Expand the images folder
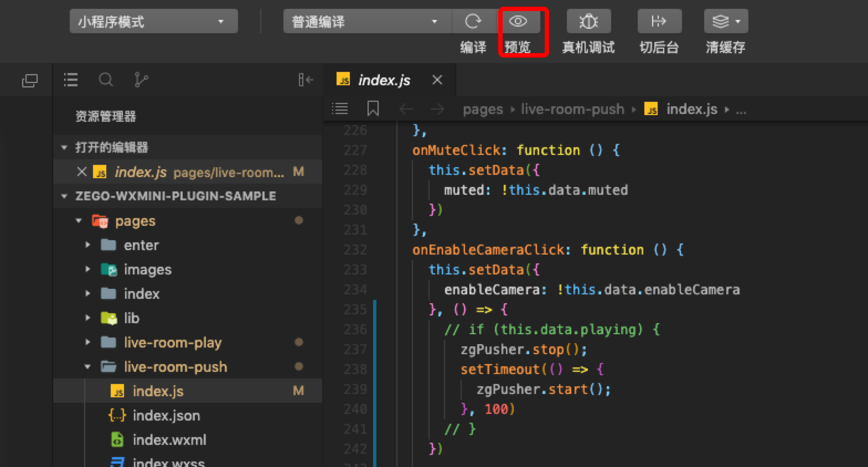 (87, 269)
